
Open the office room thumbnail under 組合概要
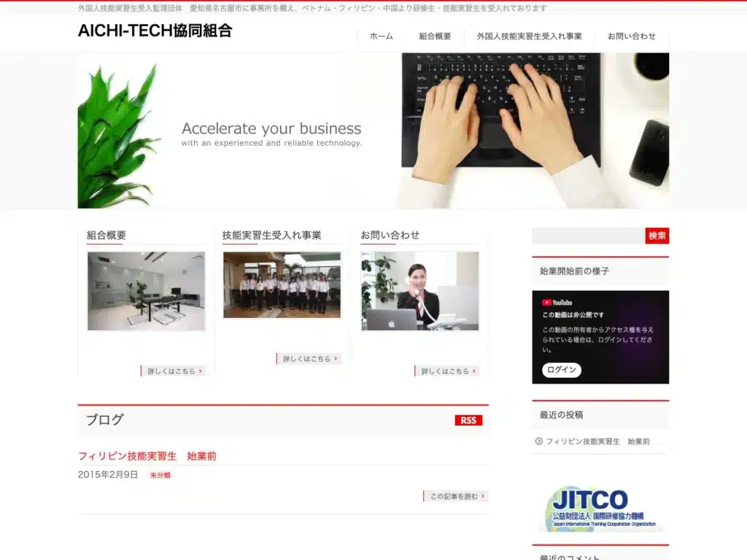(146, 291)
